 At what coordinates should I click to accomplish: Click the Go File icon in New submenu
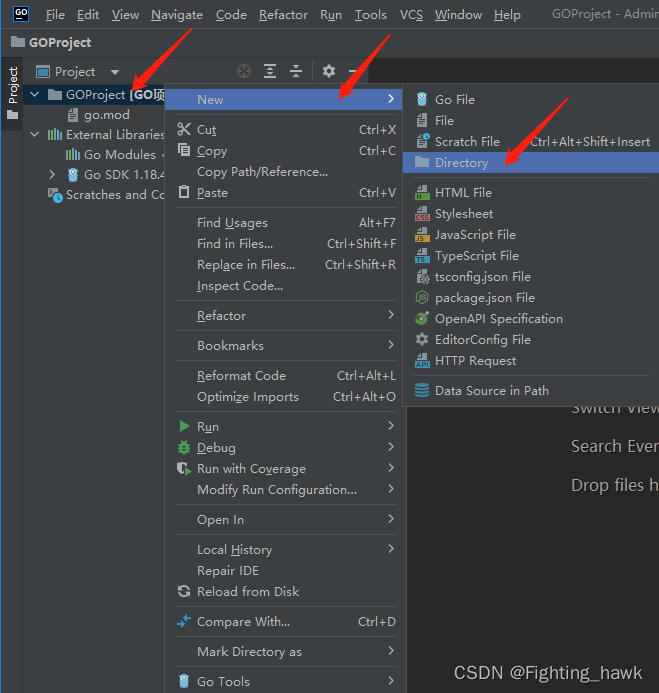click(x=422, y=99)
